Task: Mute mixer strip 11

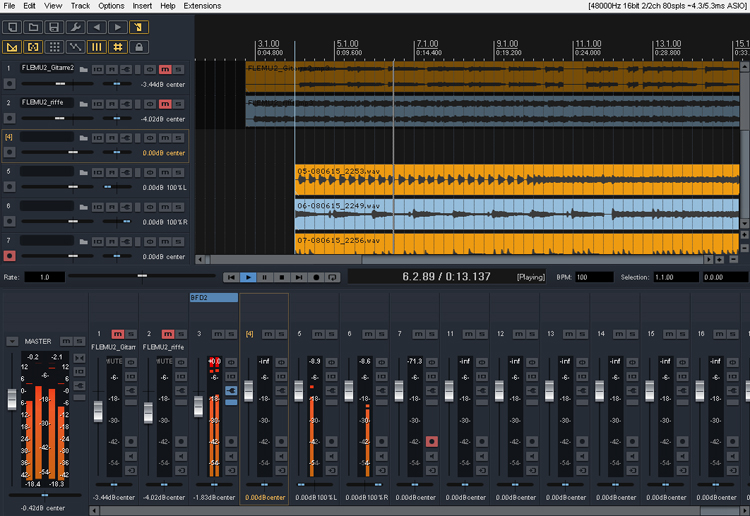Action: 469,334
